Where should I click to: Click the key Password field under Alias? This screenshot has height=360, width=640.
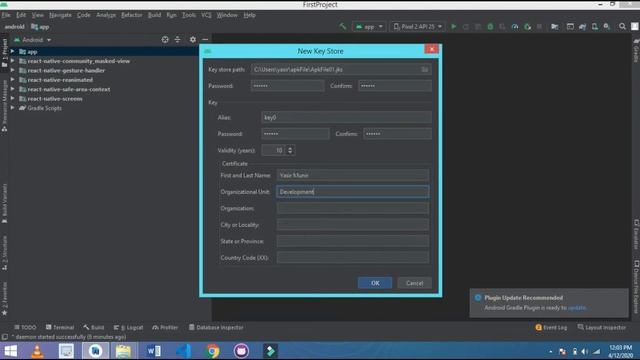pos(295,134)
